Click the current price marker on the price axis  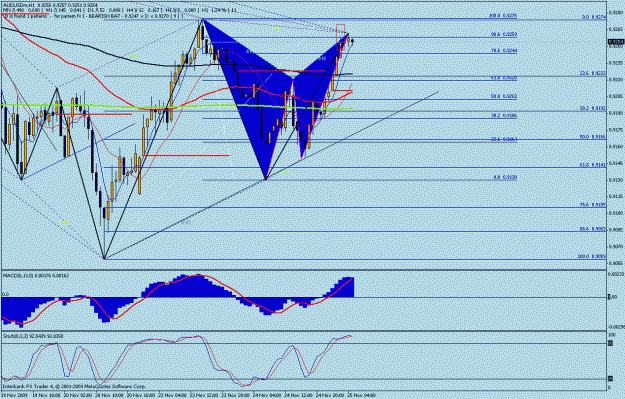click(616, 42)
